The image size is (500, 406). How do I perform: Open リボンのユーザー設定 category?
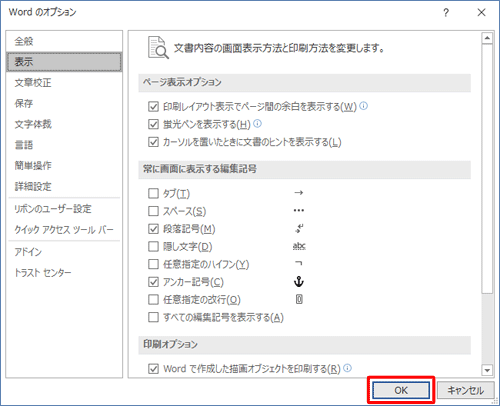click(x=64, y=209)
